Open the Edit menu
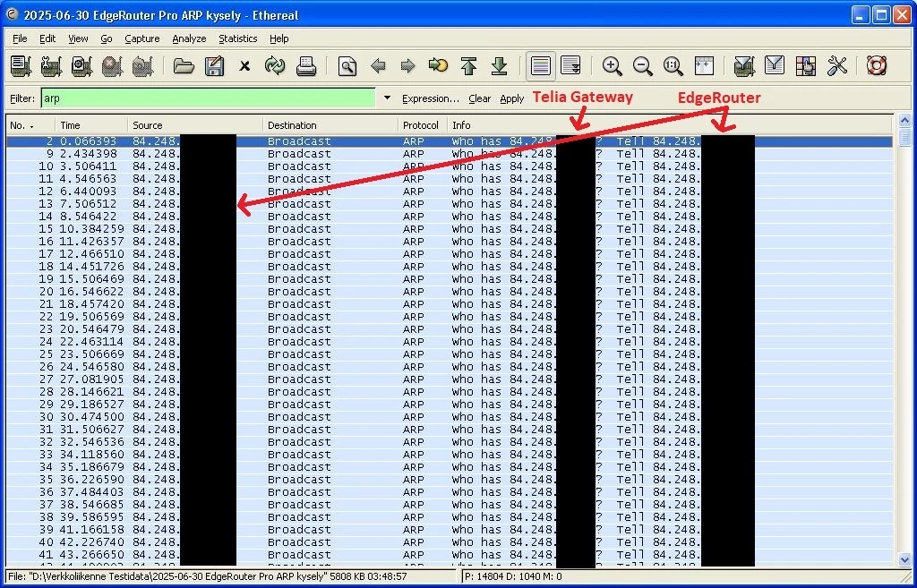Image resolution: width=917 pixels, height=588 pixels. [47, 38]
